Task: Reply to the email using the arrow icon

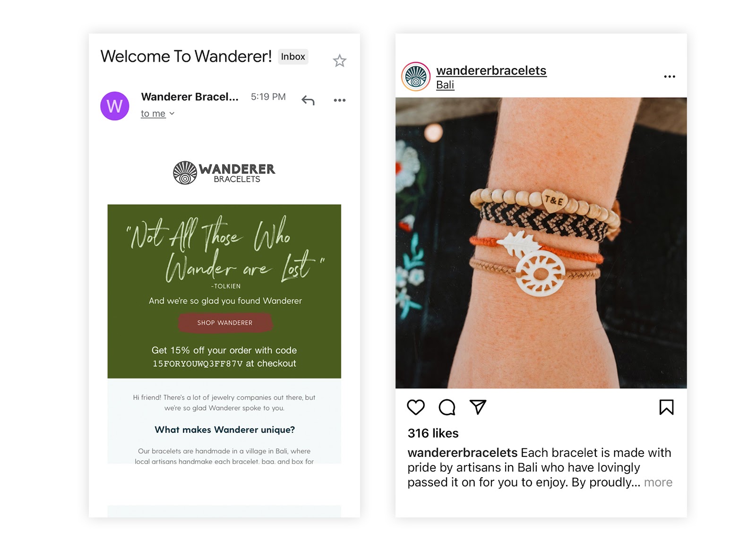Action: point(308,100)
